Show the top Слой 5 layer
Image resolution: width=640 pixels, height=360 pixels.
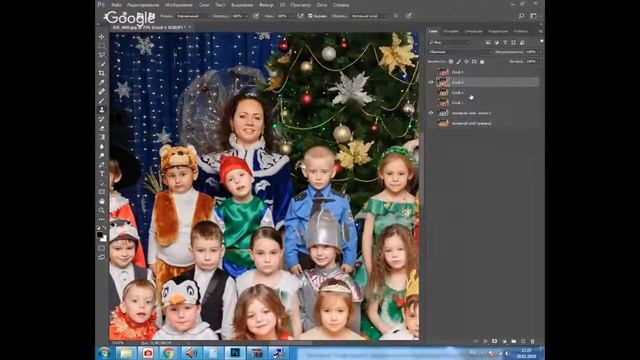pyautogui.click(x=431, y=72)
